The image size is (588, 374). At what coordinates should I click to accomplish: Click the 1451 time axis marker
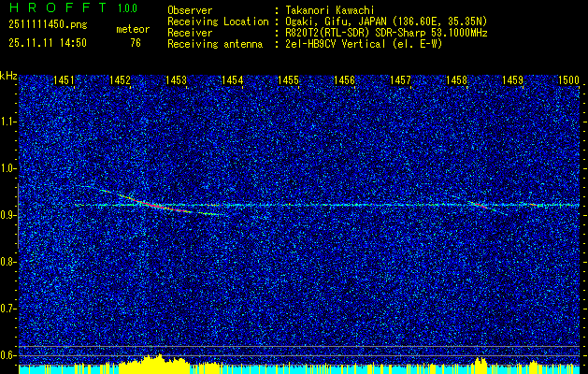click(65, 81)
